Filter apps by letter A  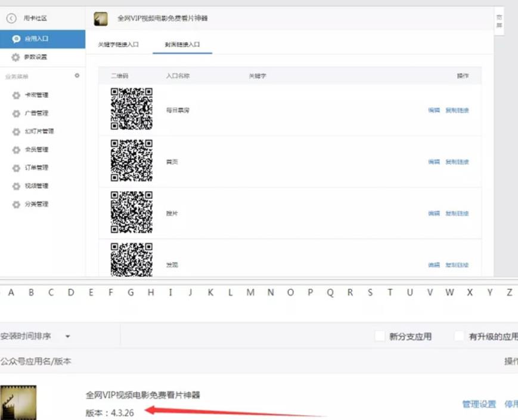[x=11, y=293]
